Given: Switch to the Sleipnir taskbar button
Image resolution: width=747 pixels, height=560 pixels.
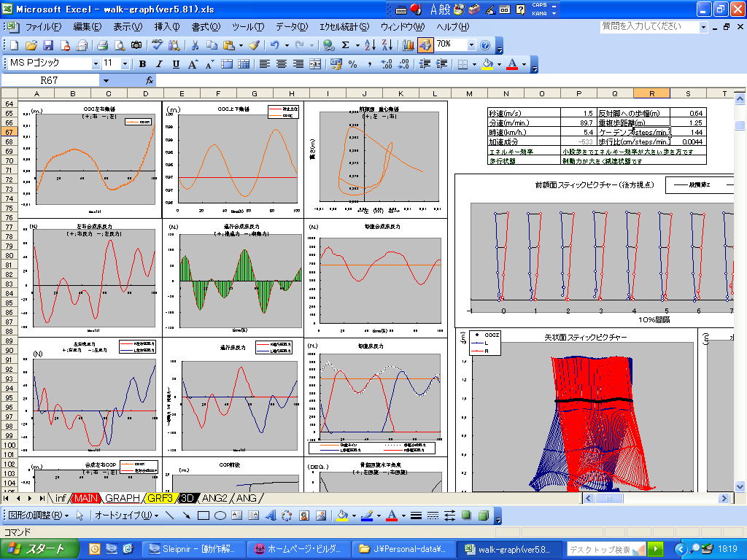Looking at the screenshot, I should coord(194,549).
